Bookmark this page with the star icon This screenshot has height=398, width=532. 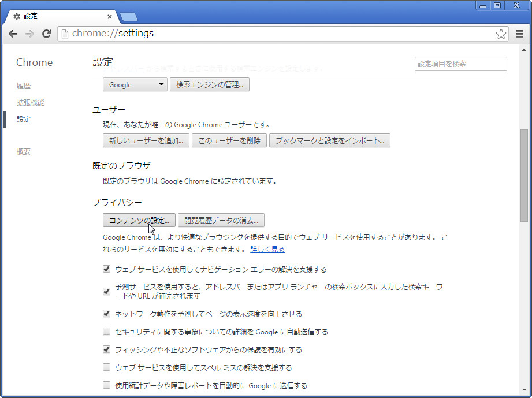(501, 34)
